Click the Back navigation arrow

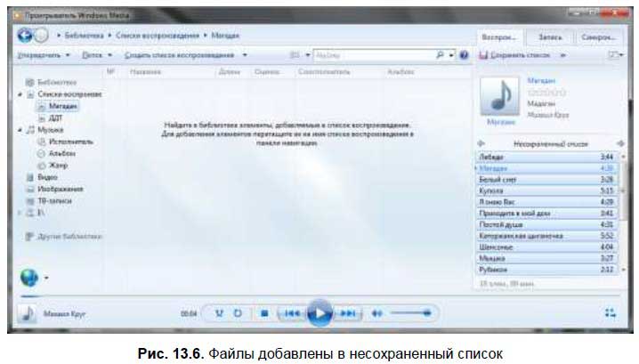(x=24, y=36)
